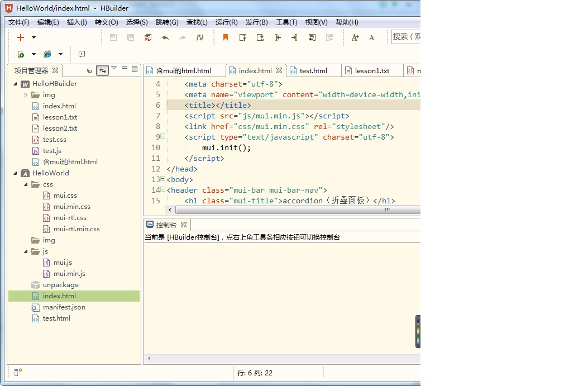The image size is (588, 386).
Task: Switch to the 含mui的html.html editor tab
Action: pos(184,70)
